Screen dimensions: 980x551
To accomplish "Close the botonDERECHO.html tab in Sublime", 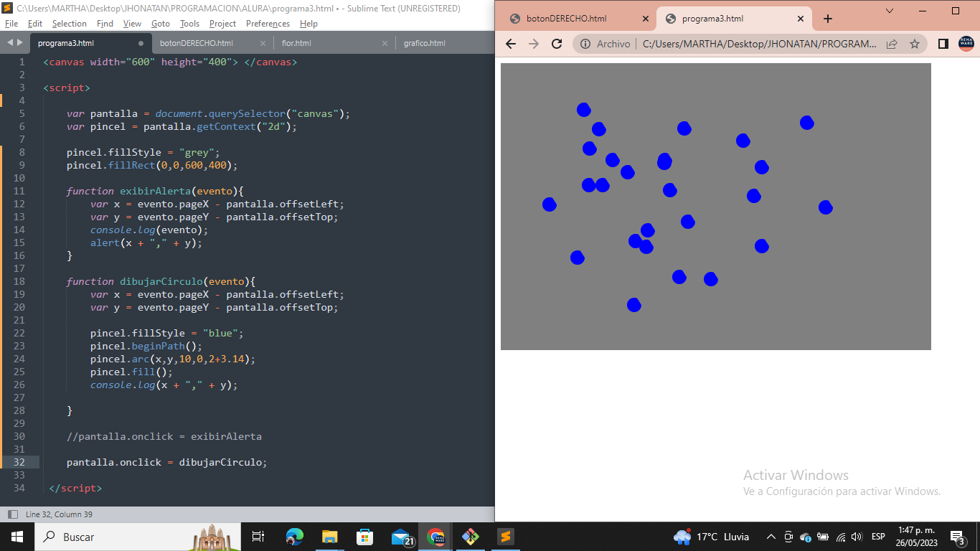I will tap(263, 43).
